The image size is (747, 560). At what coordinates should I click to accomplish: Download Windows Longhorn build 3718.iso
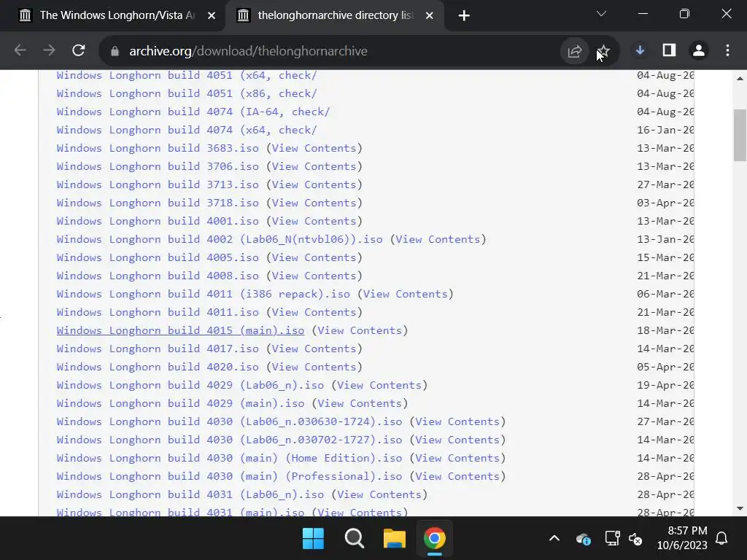tap(158, 203)
